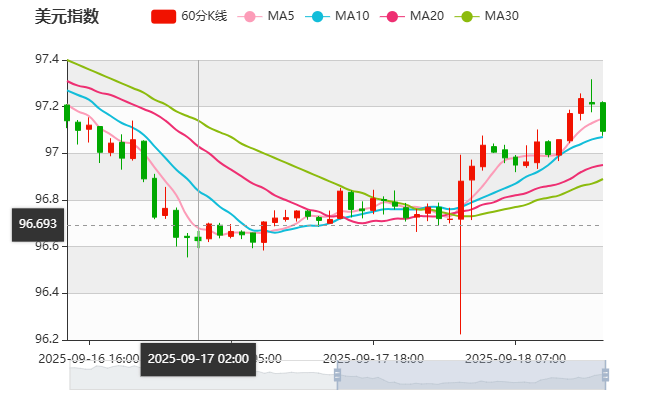This screenshot has height=400, width=670.
Task: Toggle the 60分K线 legend red icon
Action: tap(163, 16)
